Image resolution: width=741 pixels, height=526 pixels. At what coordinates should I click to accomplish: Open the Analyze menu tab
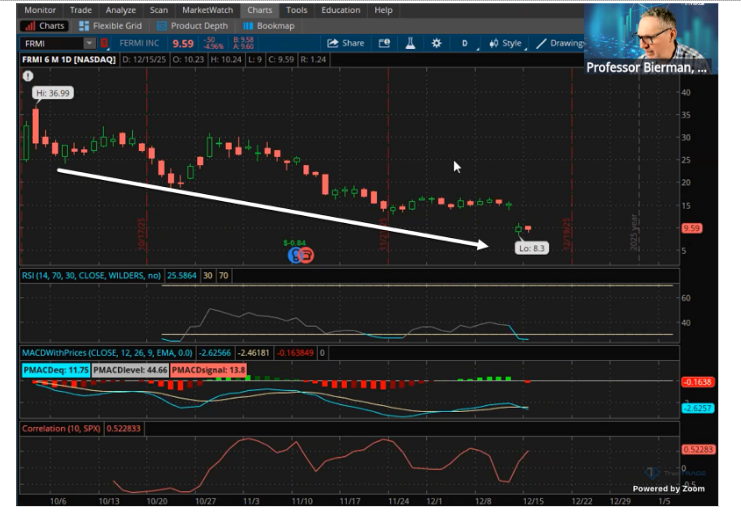120,9
